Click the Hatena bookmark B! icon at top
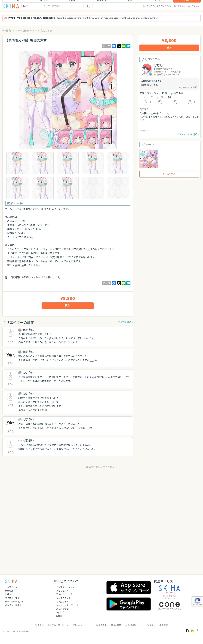 coord(128,46)
